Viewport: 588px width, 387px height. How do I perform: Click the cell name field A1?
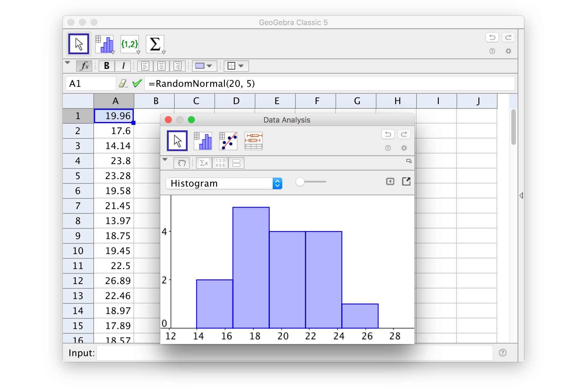[x=91, y=84]
